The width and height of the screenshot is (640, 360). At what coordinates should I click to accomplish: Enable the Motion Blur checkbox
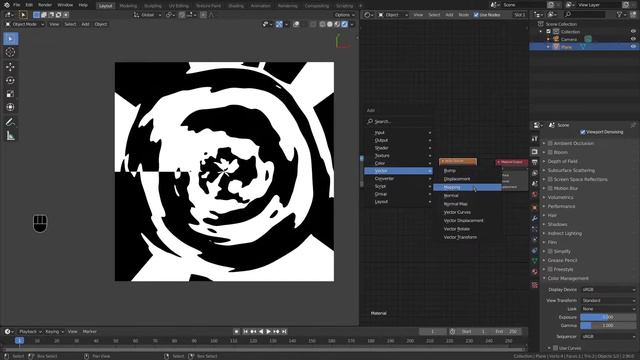[x=550, y=188]
